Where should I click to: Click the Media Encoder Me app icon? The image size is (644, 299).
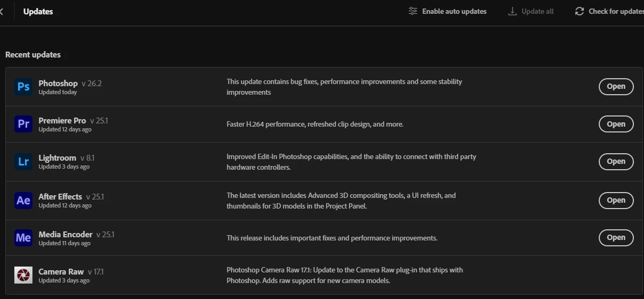(23, 238)
